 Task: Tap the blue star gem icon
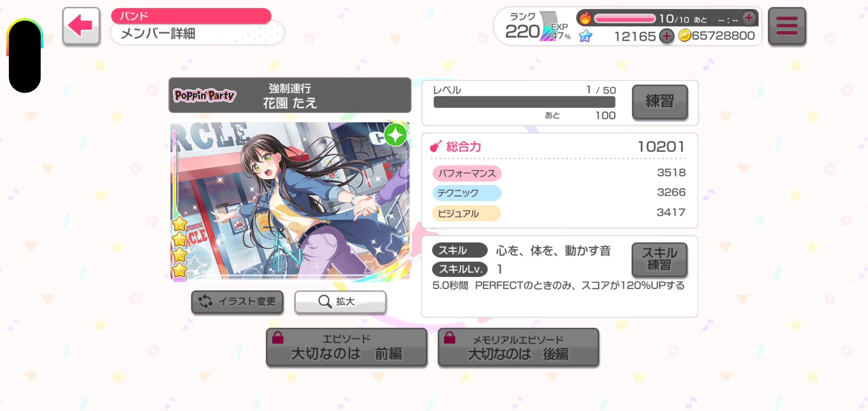[x=586, y=36]
